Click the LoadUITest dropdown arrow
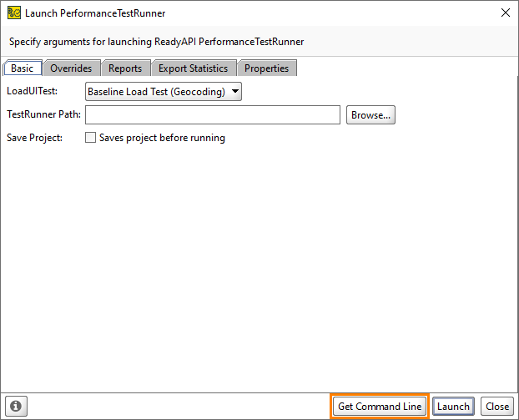 tap(235, 92)
